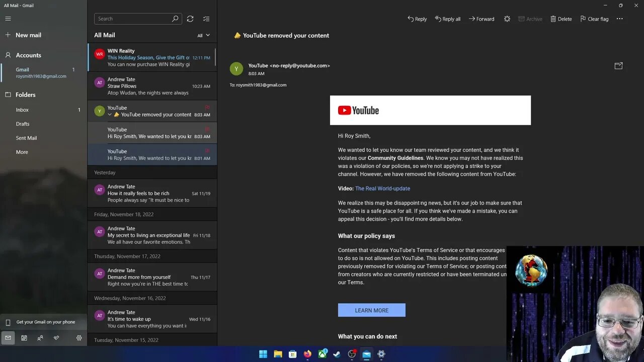Image resolution: width=644 pixels, height=362 pixels.
Task: Delete the open email
Action: click(561, 19)
